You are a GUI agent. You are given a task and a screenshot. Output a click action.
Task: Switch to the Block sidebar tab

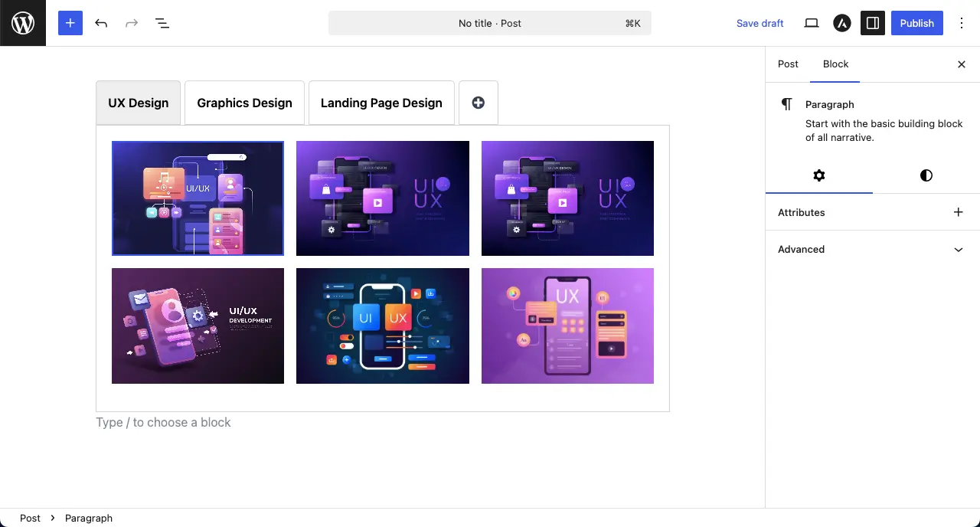click(x=835, y=64)
